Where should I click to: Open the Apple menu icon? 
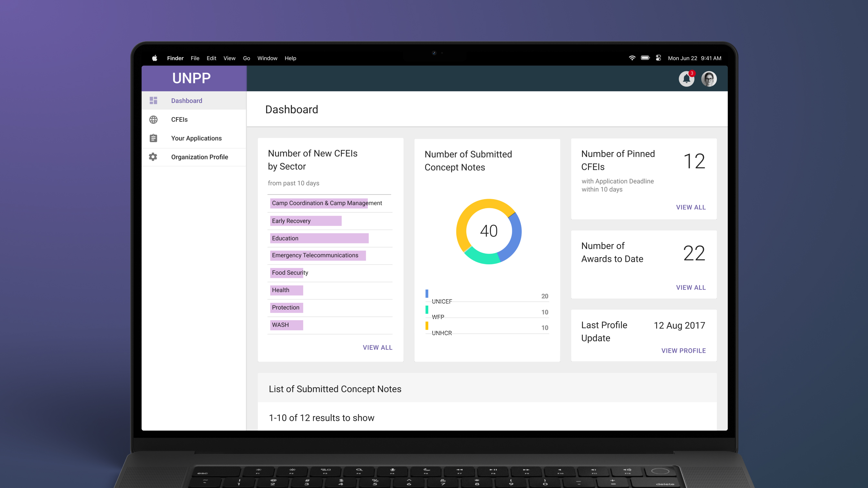click(155, 58)
